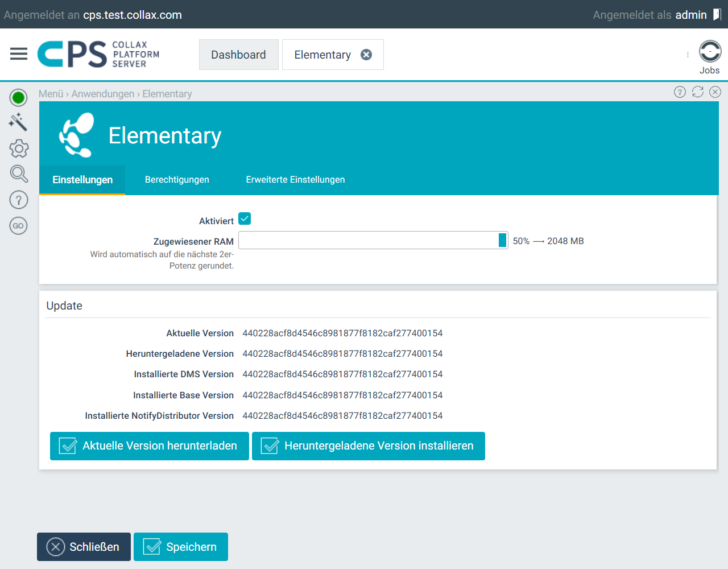Open the Erweiterte Einstellungen tab
This screenshot has height=569, width=728.
click(295, 180)
